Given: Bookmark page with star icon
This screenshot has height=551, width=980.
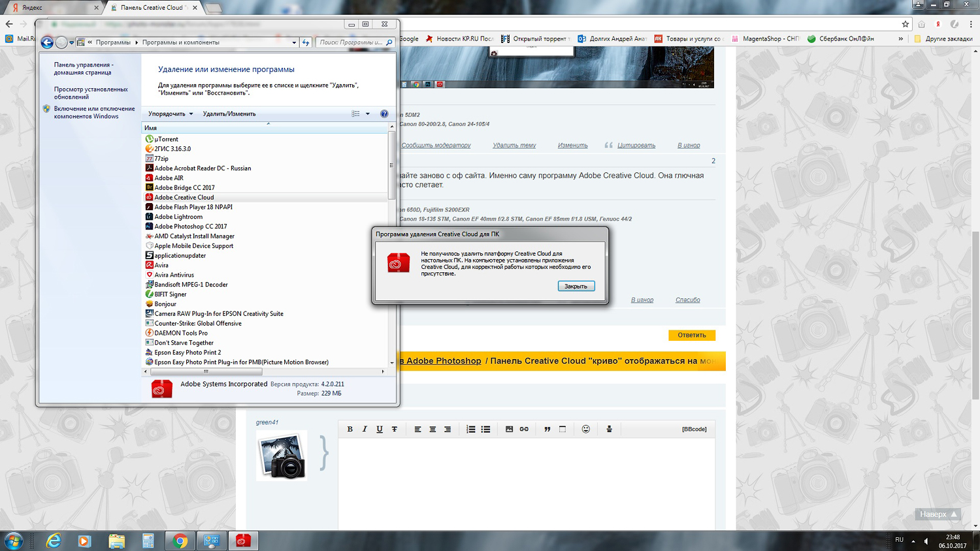Looking at the screenshot, I should click(x=906, y=24).
